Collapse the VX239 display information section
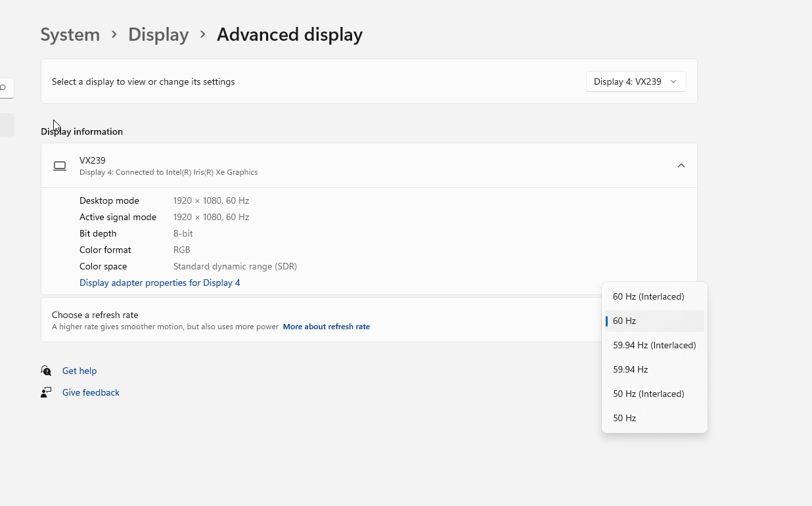The height and width of the screenshot is (506, 812). click(681, 166)
